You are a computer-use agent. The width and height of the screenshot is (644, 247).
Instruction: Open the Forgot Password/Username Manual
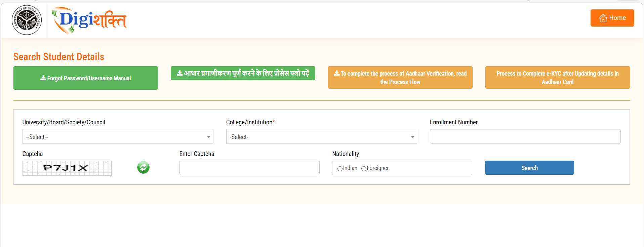point(86,78)
